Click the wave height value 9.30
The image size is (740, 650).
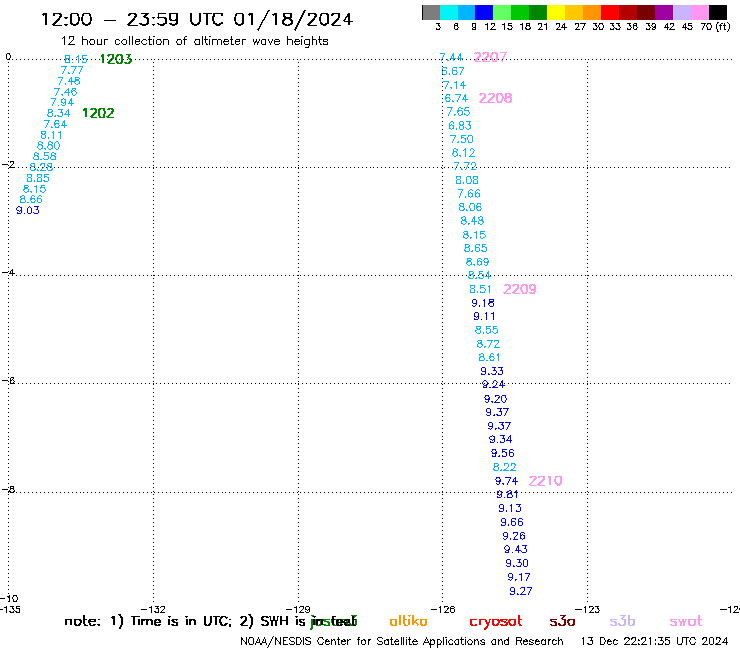(517, 563)
